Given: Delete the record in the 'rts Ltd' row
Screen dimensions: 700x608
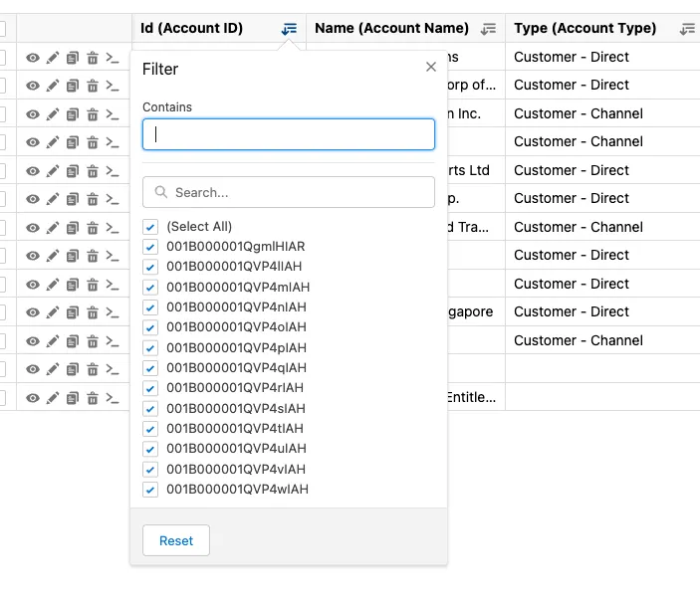Looking at the screenshot, I should click(93, 171).
